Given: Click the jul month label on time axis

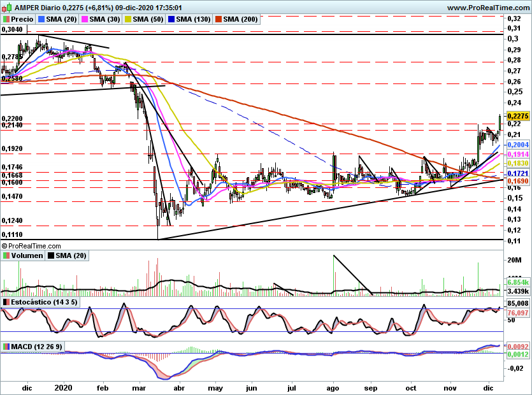Looking at the screenshot, I should 292,388.
